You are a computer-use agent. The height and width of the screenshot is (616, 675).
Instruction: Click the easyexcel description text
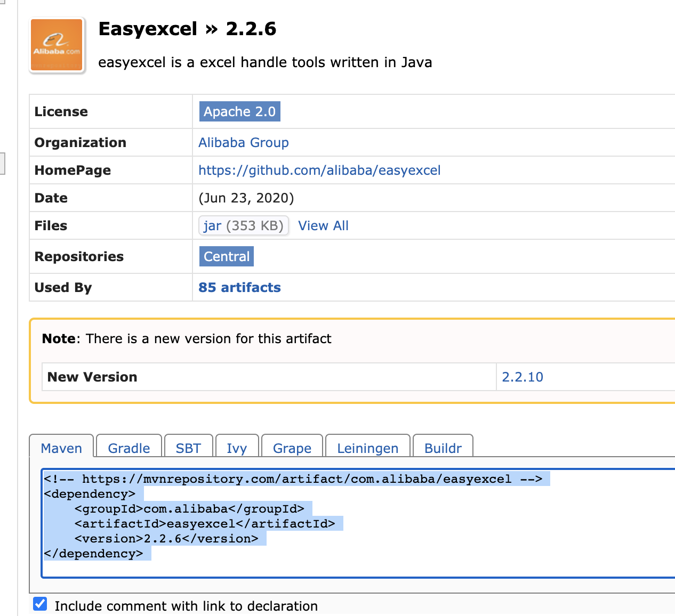tap(265, 62)
